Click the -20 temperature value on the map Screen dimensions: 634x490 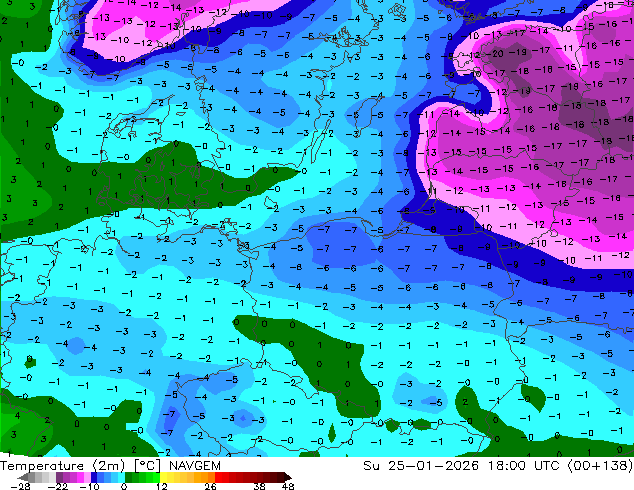[x=497, y=53]
